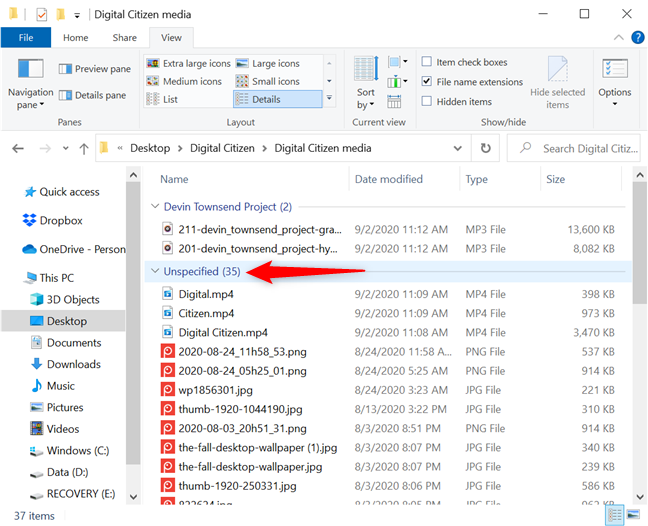Open Quick access in navigation pane
The height and width of the screenshot is (526, 648).
click(x=62, y=192)
